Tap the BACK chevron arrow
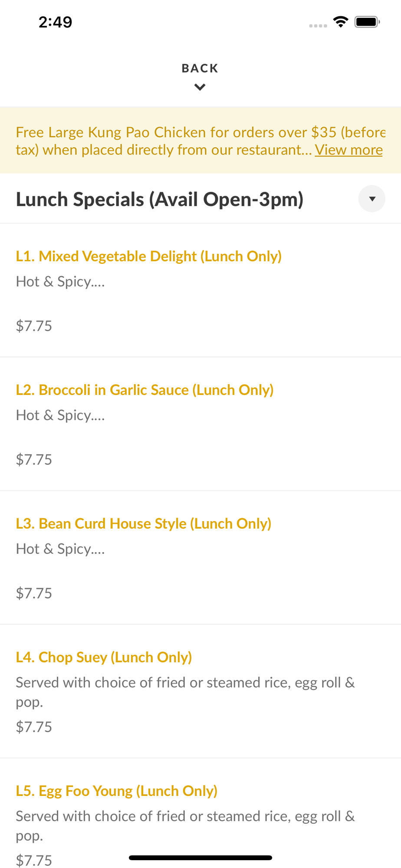The height and width of the screenshot is (868, 401). tap(200, 87)
